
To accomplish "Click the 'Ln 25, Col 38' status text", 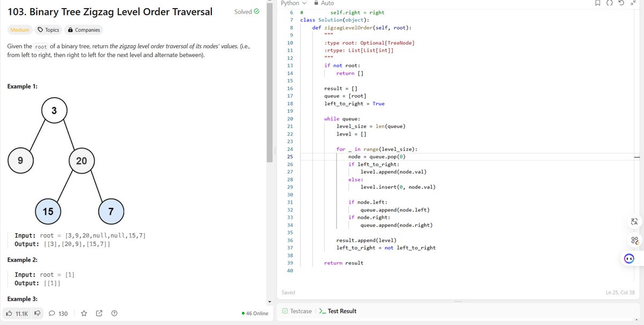I will [620, 292].
